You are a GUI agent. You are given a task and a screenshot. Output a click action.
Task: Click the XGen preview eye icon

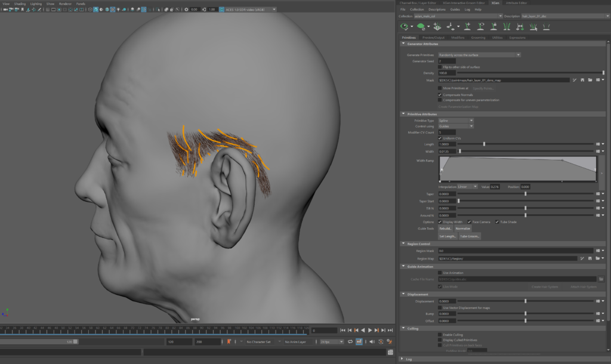pyautogui.click(x=405, y=26)
